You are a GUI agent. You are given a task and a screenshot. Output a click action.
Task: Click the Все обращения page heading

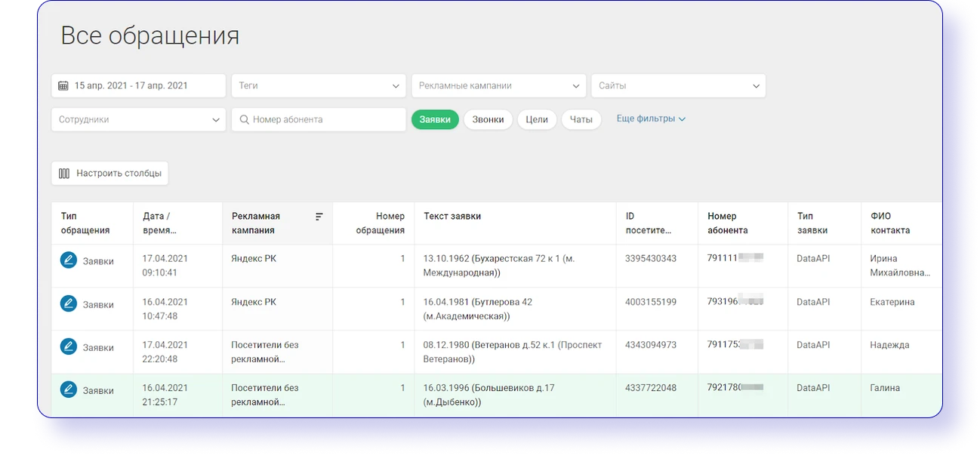tap(150, 35)
